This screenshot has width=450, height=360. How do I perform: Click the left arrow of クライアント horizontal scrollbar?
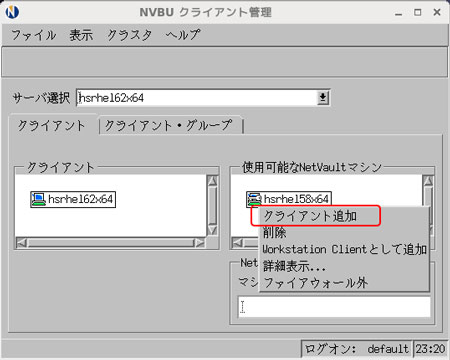(22, 243)
